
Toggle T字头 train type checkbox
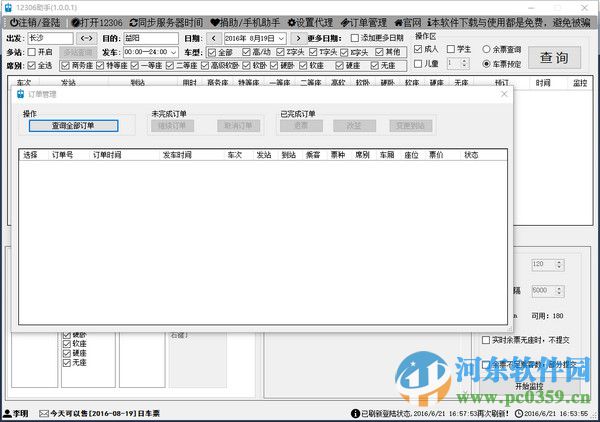tap(313, 52)
